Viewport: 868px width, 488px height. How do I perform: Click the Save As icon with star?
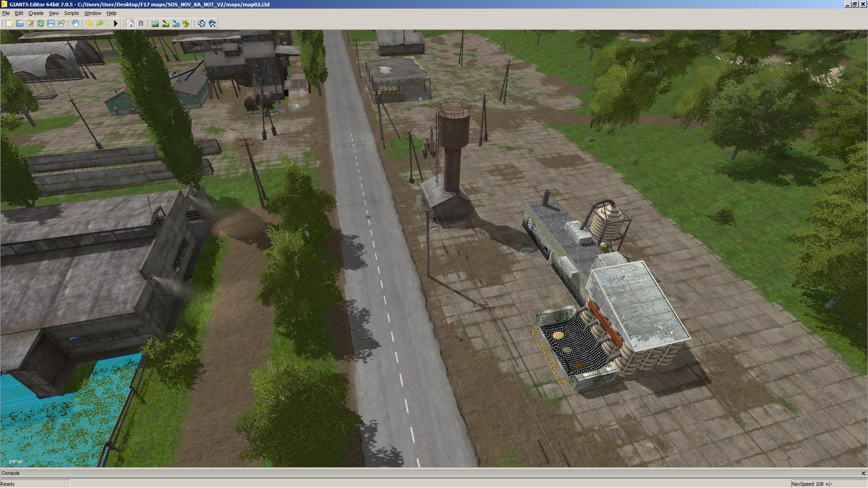61,23
